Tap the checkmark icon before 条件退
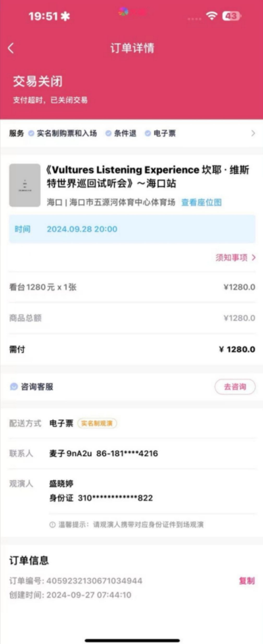 [x=108, y=133]
